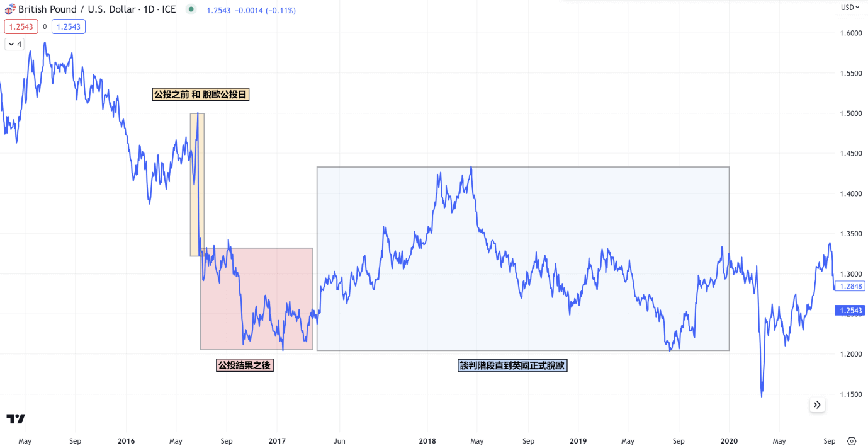Select the 公投之前 和 脫歐公投日 text label

[201, 95]
